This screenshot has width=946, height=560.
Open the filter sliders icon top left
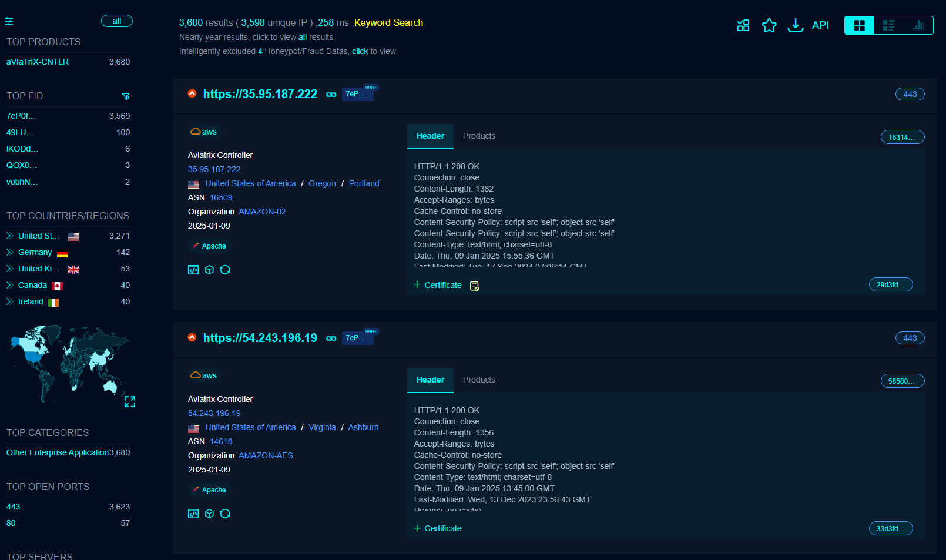[9, 21]
